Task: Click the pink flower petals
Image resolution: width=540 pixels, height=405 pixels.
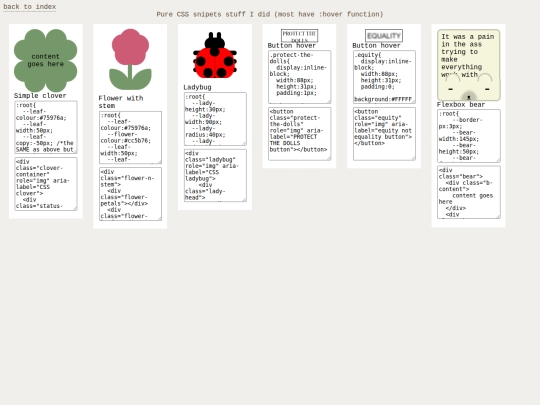Action: point(130,47)
